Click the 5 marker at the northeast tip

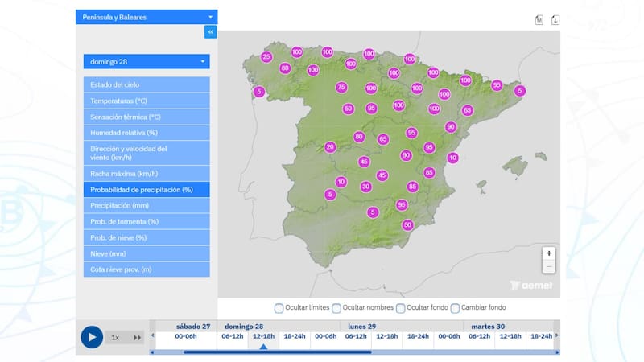pos(520,91)
